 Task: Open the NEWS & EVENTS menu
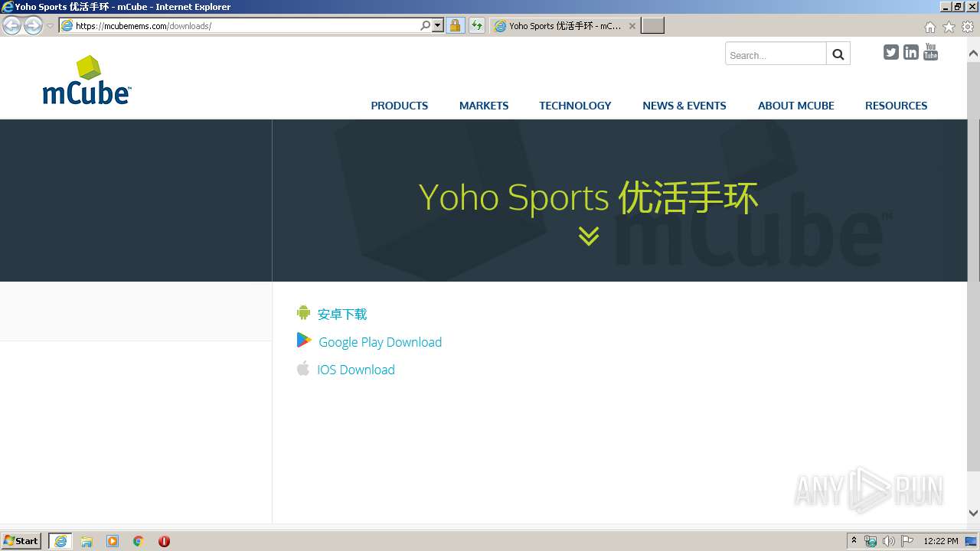684,106
